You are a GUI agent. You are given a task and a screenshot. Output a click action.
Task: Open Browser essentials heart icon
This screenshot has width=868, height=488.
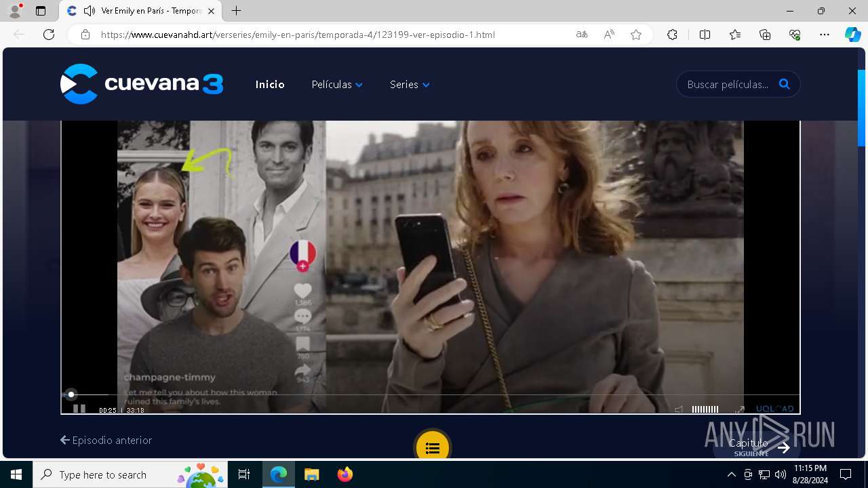(795, 35)
